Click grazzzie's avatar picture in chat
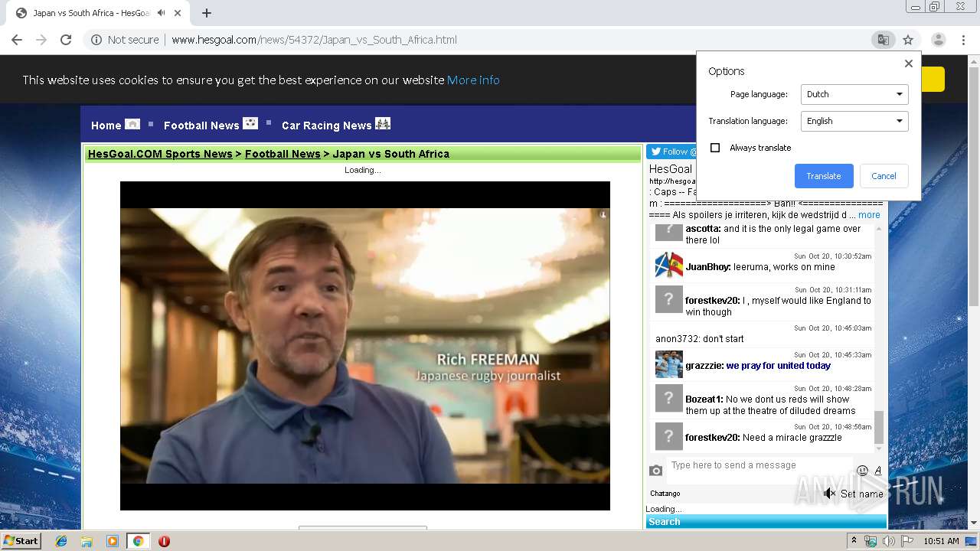 click(x=669, y=364)
